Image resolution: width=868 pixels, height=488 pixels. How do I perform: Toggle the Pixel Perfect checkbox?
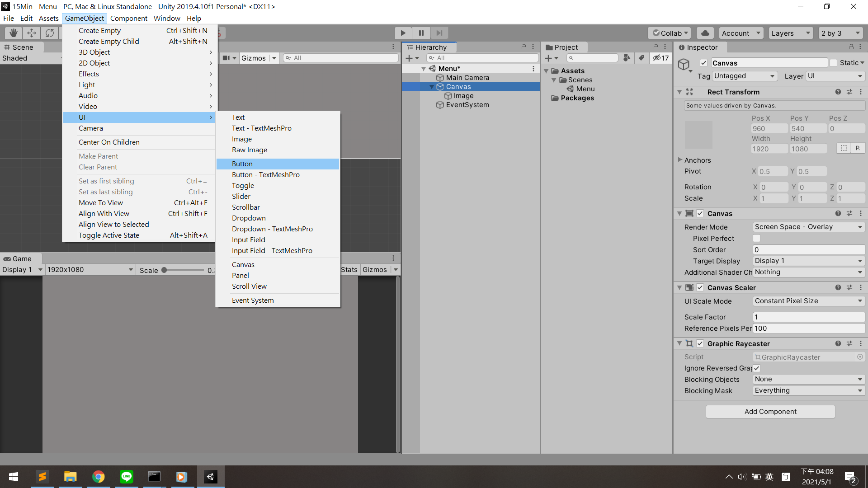[x=756, y=238]
